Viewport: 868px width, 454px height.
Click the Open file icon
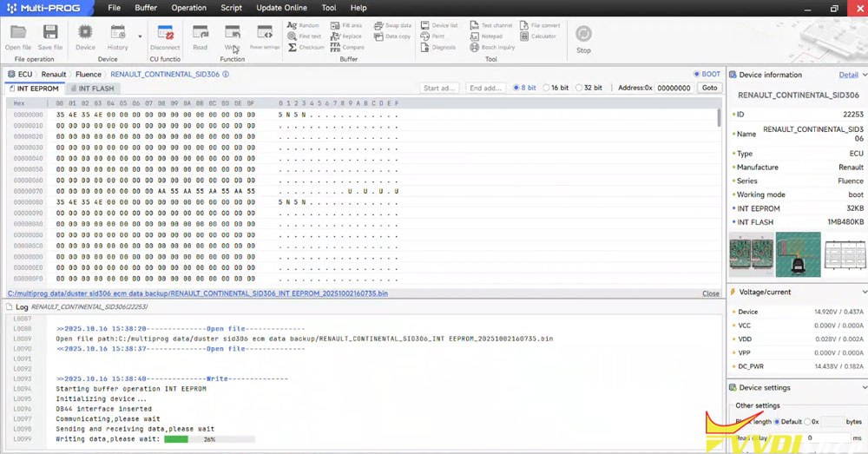tap(17, 35)
